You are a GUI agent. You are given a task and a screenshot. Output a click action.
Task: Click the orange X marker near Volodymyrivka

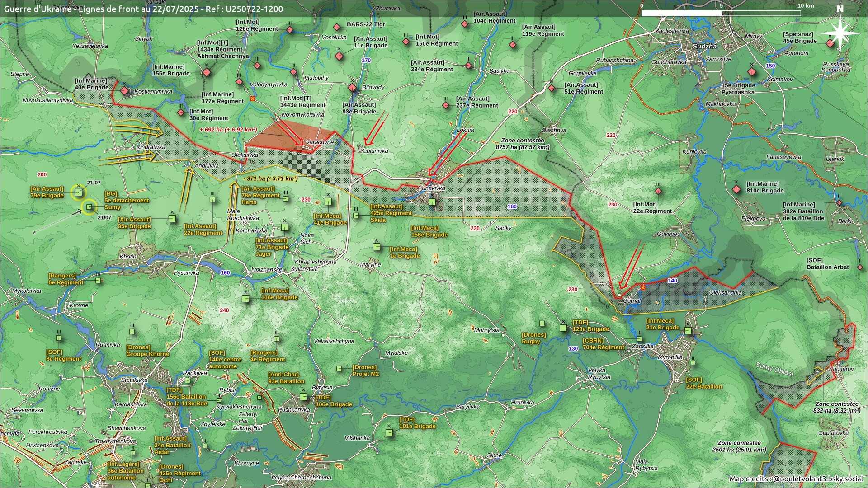(x=252, y=98)
